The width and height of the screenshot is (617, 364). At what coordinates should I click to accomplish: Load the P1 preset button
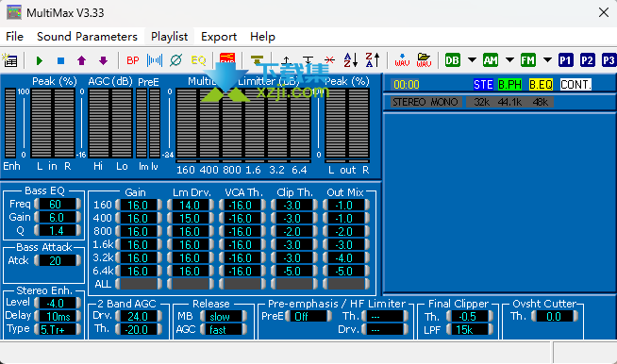coord(565,60)
